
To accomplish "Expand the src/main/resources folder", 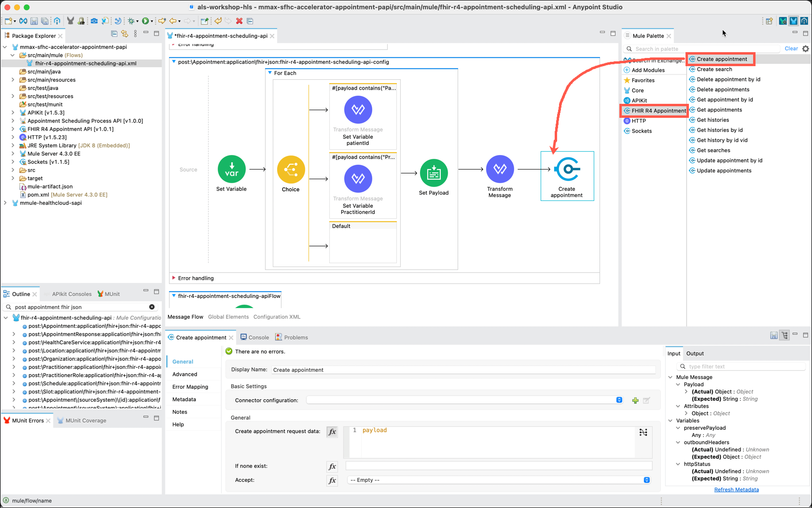I will pos(13,80).
